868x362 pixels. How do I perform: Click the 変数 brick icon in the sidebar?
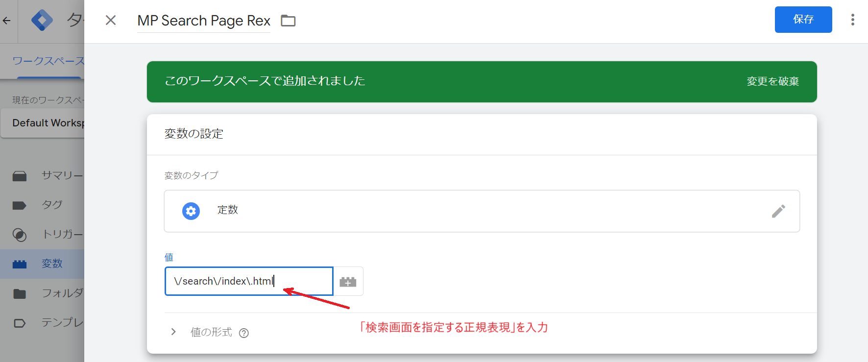[20, 265]
